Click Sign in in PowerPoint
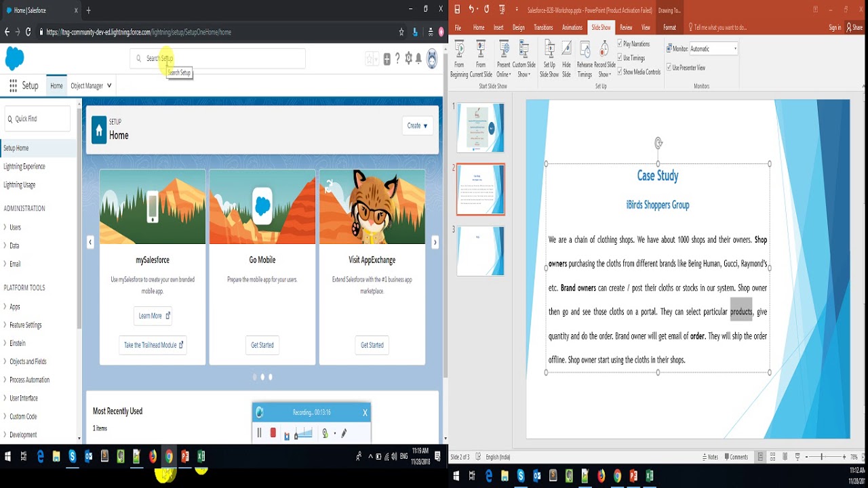This screenshot has height=488, width=868. pyautogui.click(x=835, y=28)
